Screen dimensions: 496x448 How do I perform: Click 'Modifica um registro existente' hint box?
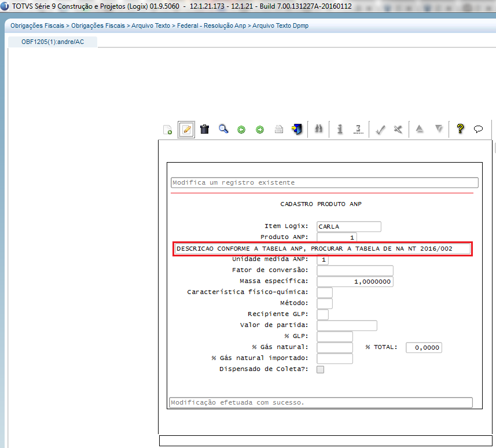[325, 182]
